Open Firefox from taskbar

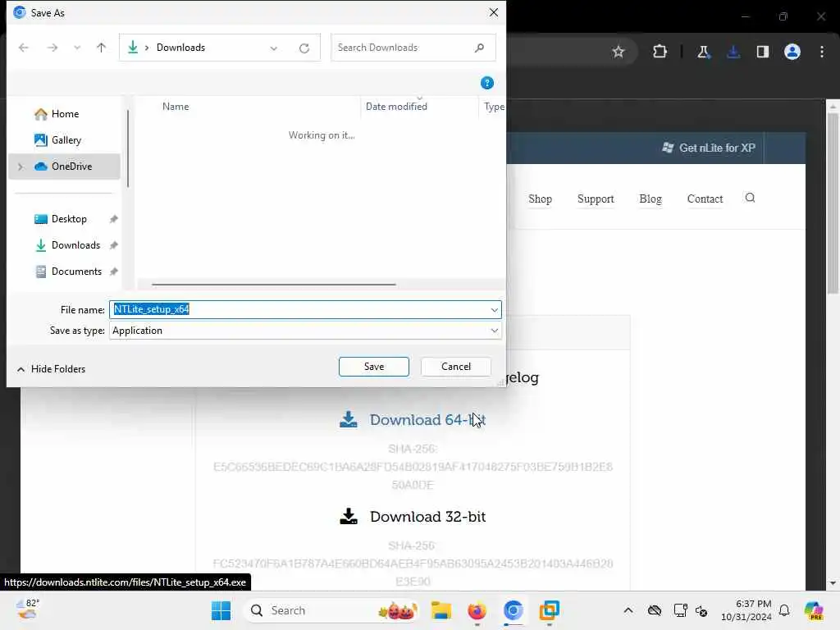click(477, 610)
